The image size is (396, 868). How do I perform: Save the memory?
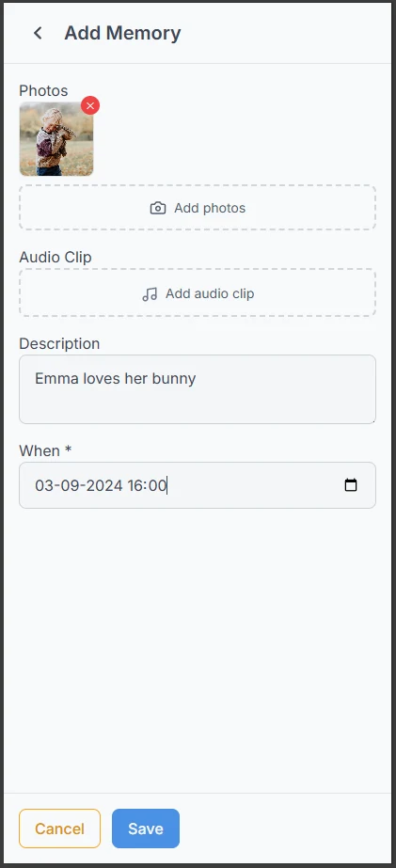click(146, 829)
